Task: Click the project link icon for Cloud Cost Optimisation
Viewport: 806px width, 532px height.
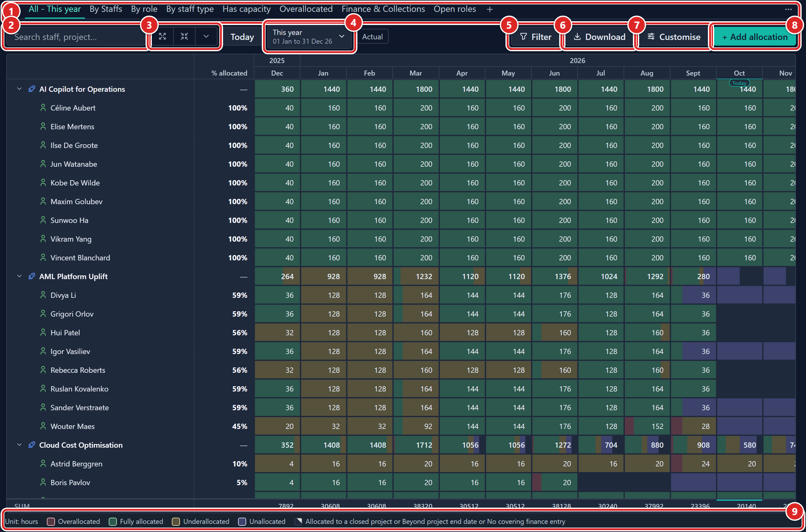Action: click(32, 445)
